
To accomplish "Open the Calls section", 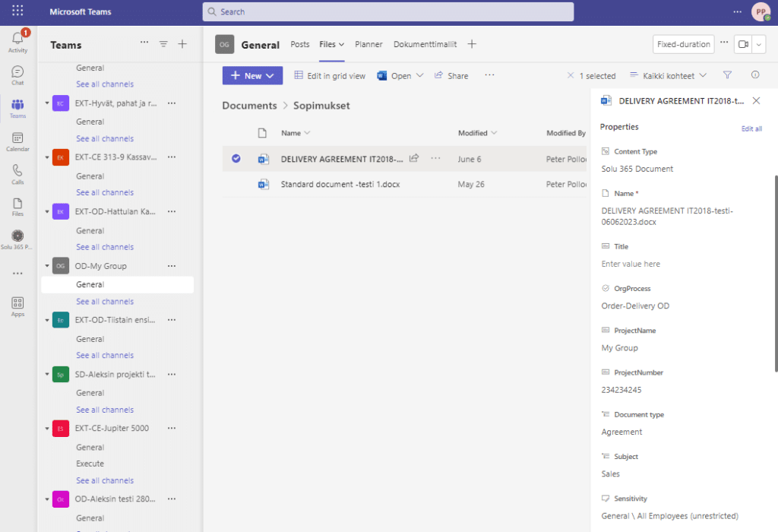I will pyautogui.click(x=17, y=175).
